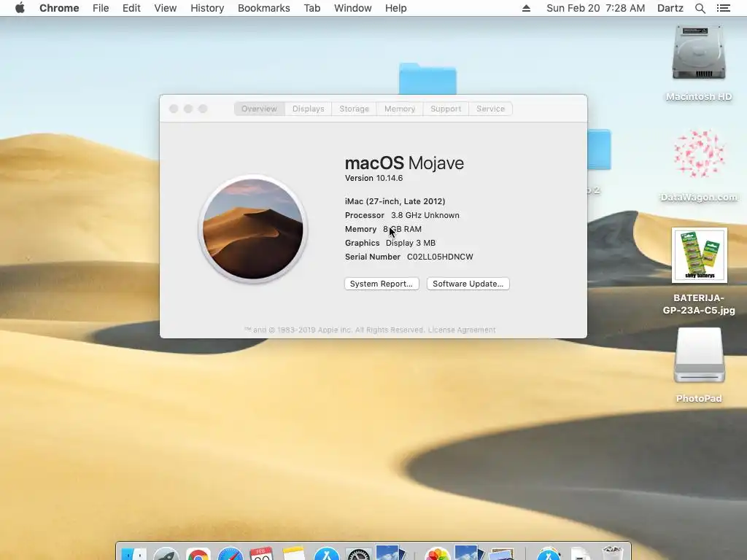Image resolution: width=747 pixels, height=560 pixels.
Task: Click the Version 10.14.6 text
Action: (x=374, y=178)
